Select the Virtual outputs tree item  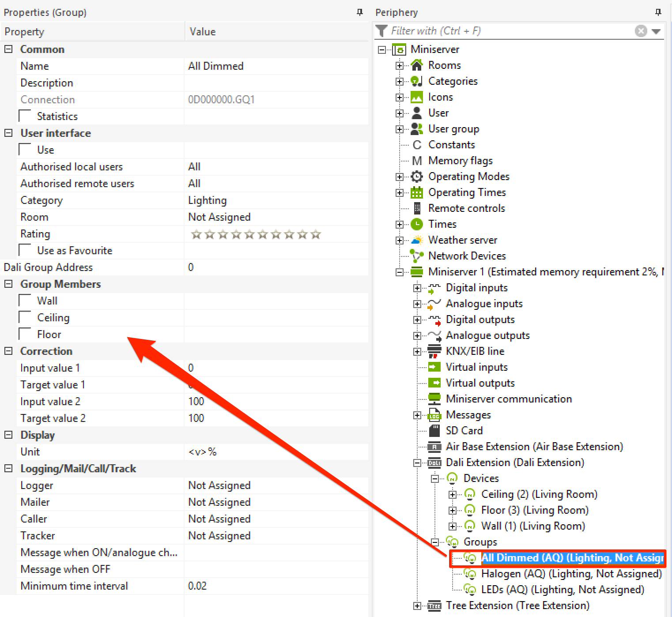480,383
